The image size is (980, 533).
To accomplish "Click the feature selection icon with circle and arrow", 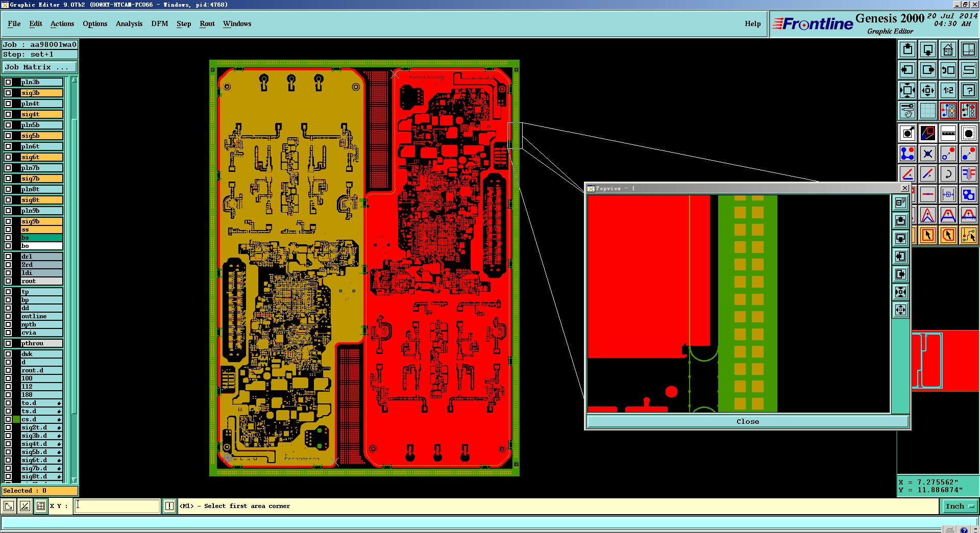I will pyautogui.click(x=908, y=134).
